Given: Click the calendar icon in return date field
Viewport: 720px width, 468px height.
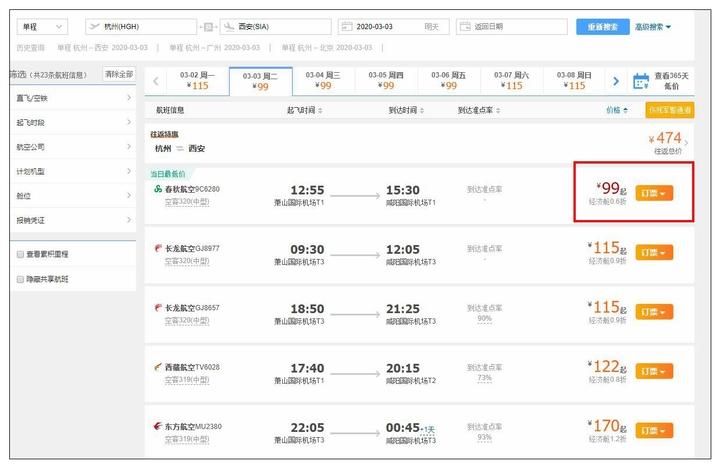Looking at the screenshot, I should (465, 27).
